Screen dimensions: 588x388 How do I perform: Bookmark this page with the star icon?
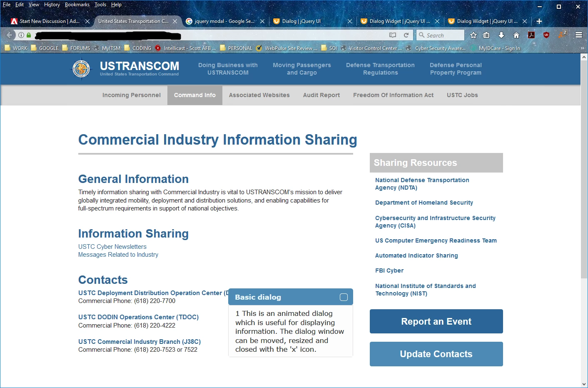pos(473,35)
